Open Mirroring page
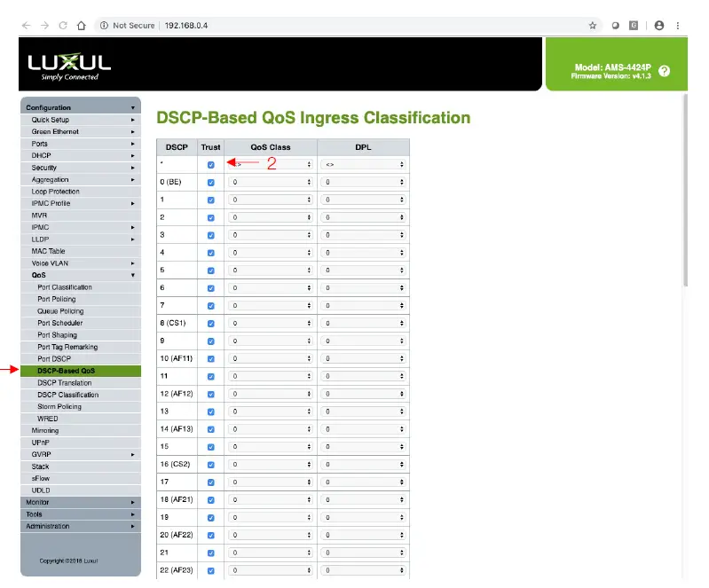The width and height of the screenshot is (709, 588). (x=81, y=430)
